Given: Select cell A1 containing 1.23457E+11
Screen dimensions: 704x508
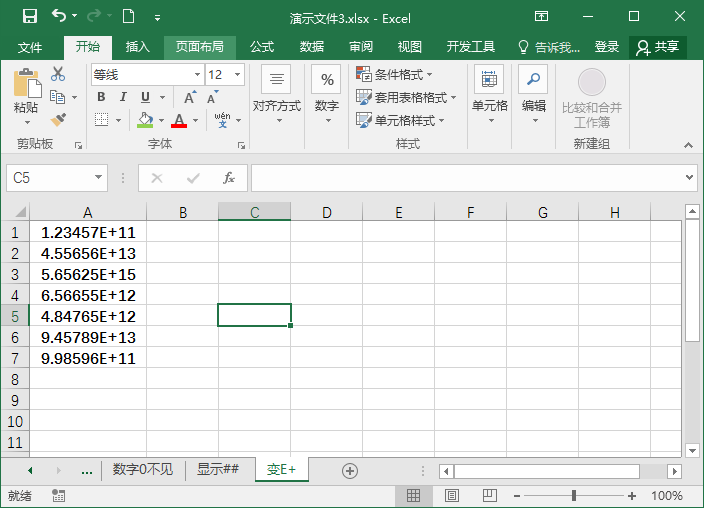Looking at the screenshot, I should tap(88, 232).
